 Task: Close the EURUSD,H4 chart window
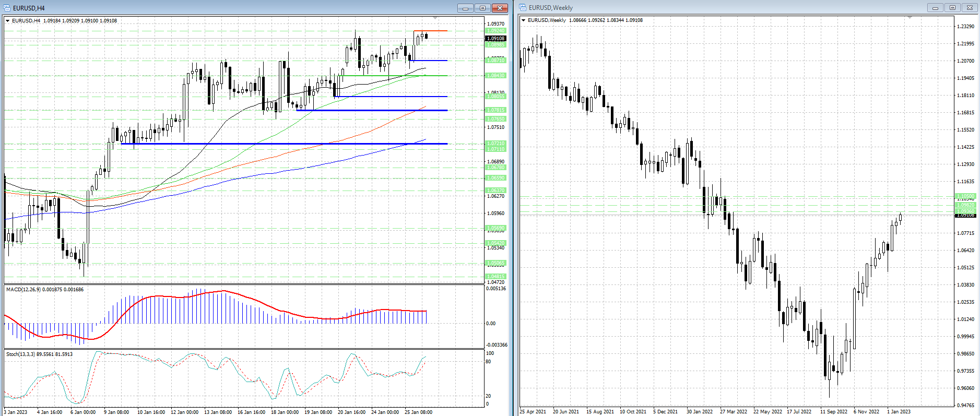(x=500, y=8)
